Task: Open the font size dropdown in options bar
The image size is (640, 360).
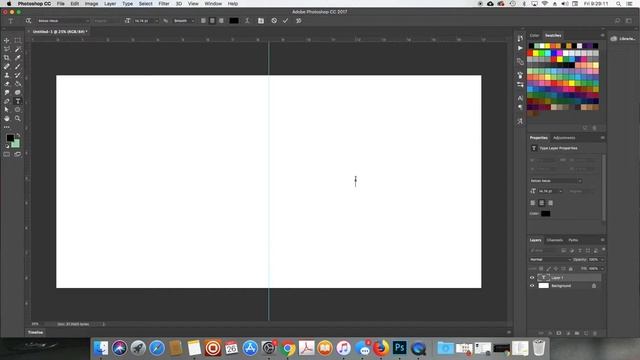Action: pos(146,20)
